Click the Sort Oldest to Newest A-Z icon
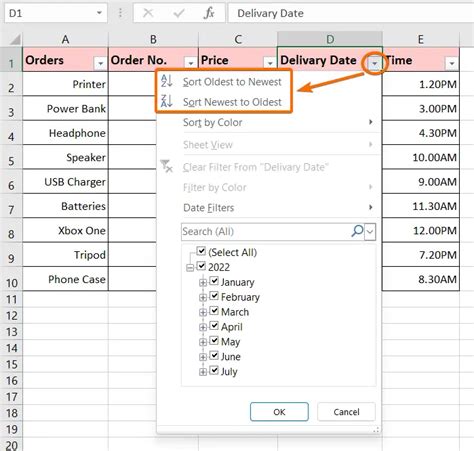The height and width of the screenshot is (451, 474). 166,81
